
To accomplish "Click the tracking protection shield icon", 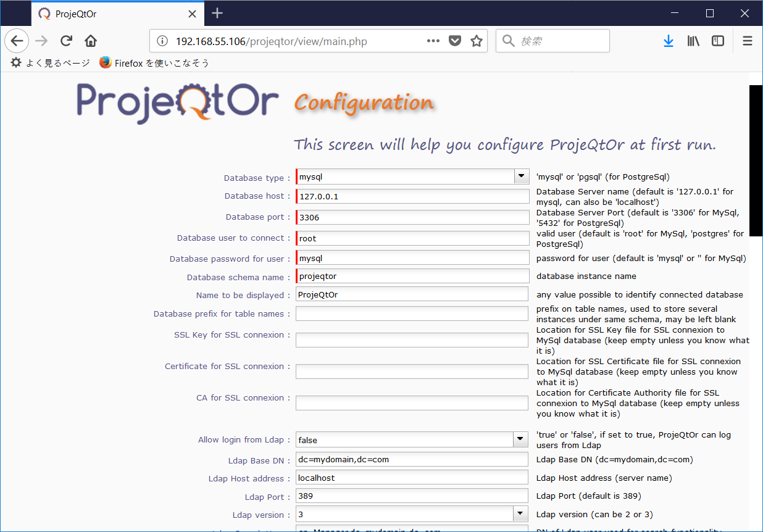I will (455, 41).
